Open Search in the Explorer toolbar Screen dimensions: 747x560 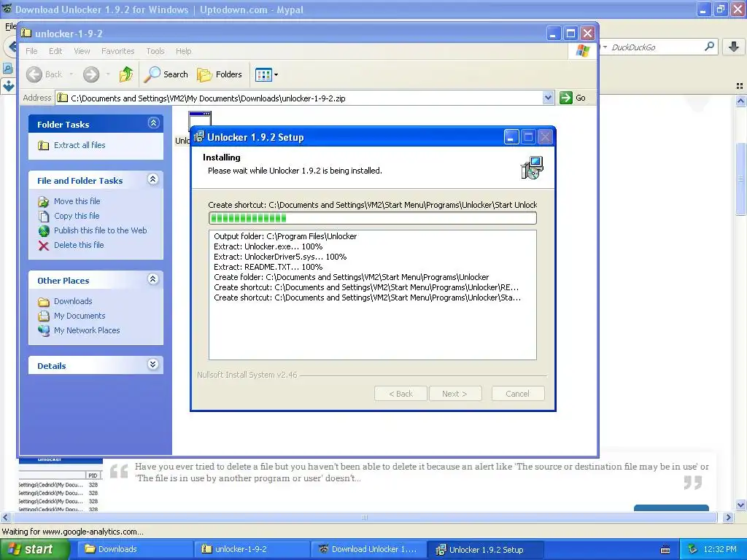[166, 74]
